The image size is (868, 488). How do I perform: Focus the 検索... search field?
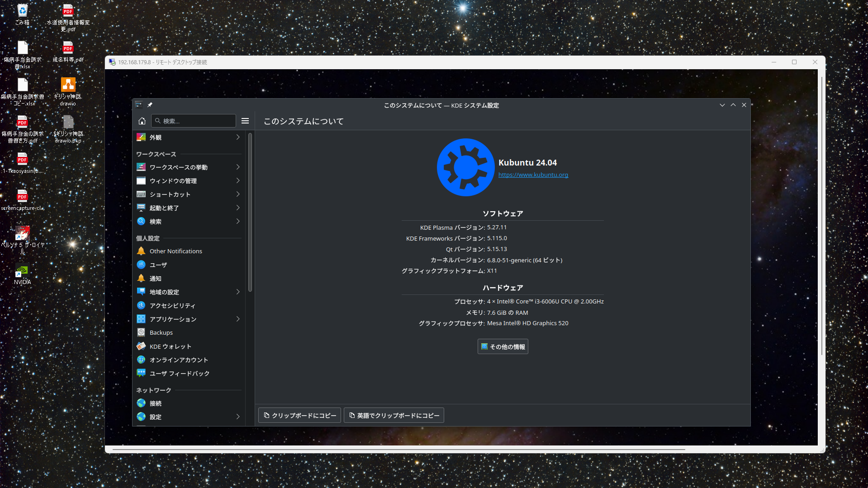pyautogui.click(x=194, y=121)
